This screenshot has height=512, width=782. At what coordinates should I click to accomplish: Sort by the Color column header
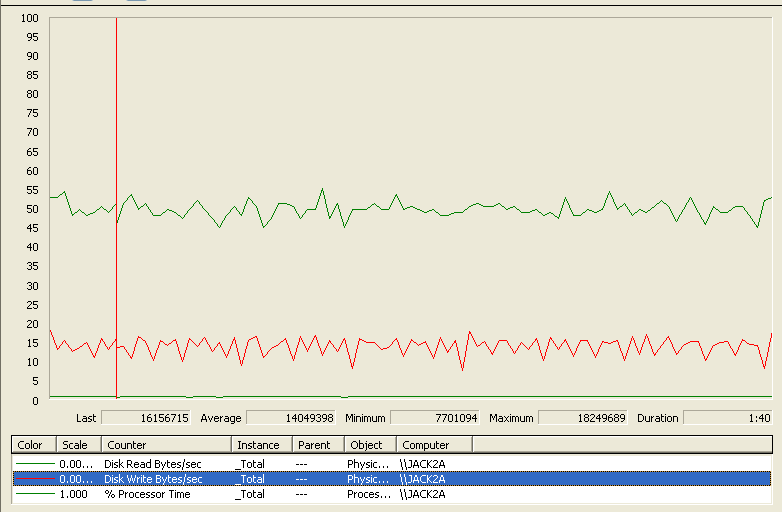pyautogui.click(x=30, y=445)
